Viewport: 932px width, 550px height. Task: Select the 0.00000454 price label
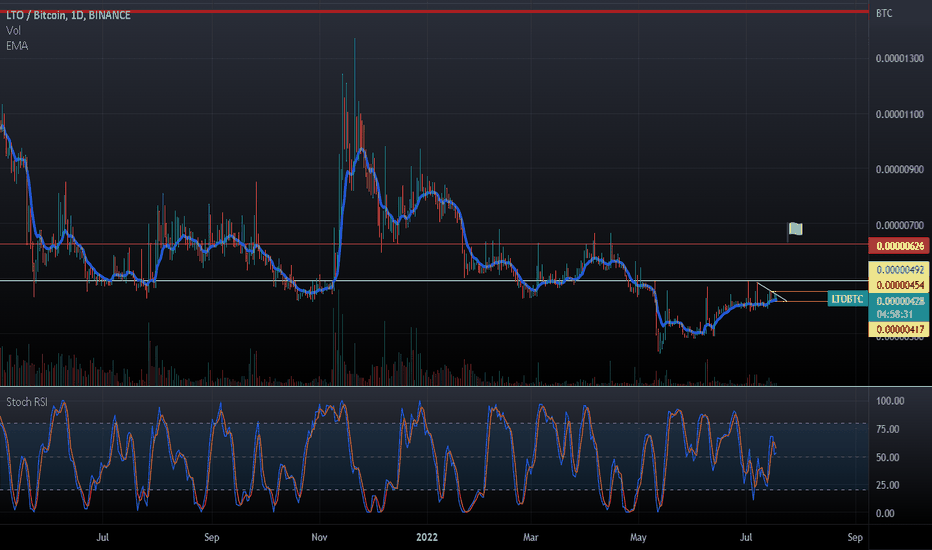(x=900, y=285)
